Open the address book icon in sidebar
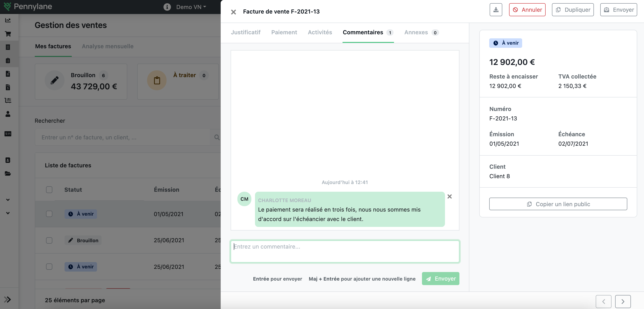Viewport: 644px width, 309px height. (8, 160)
